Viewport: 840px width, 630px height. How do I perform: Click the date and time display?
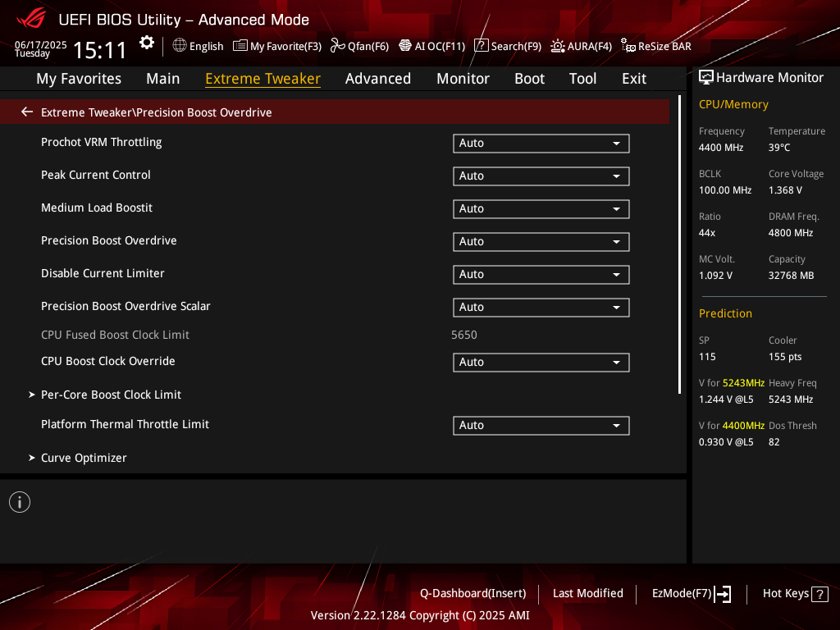pos(71,48)
